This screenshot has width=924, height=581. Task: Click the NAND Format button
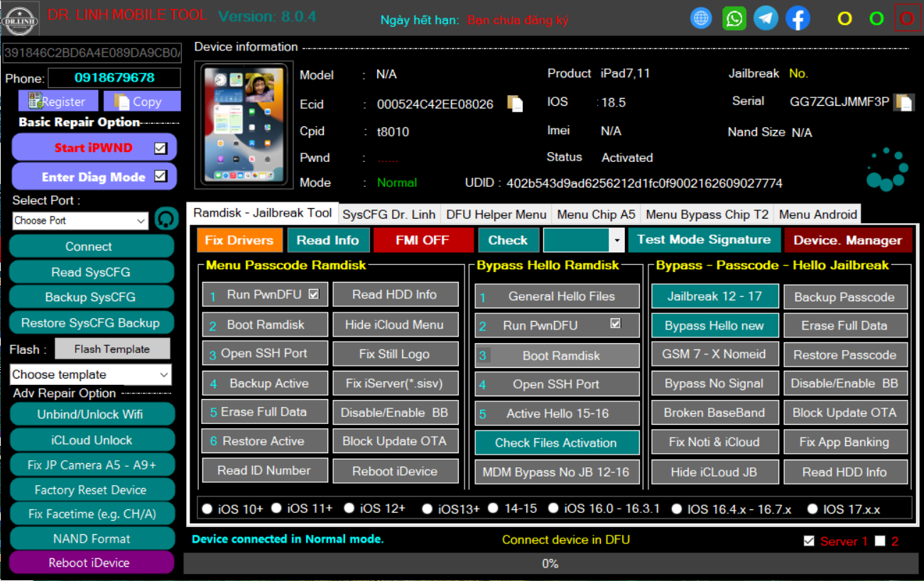[x=92, y=538]
